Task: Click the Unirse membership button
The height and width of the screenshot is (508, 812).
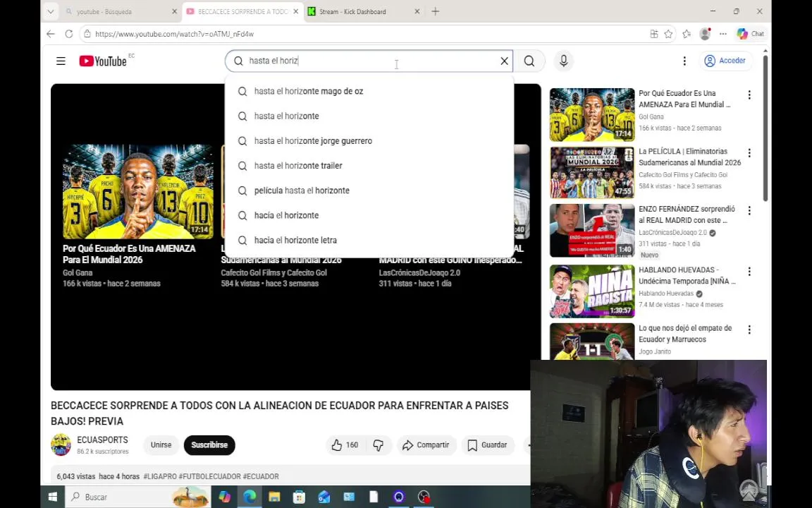Action: (161, 445)
